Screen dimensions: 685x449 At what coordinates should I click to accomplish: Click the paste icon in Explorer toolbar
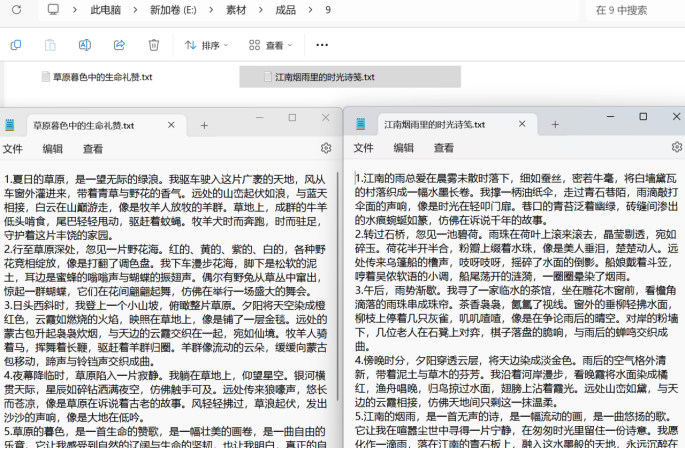pos(50,45)
